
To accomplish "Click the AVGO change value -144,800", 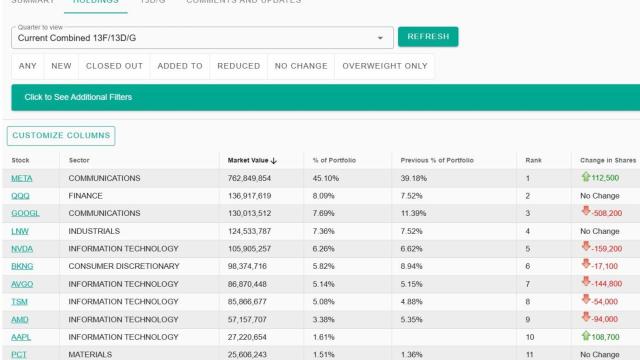I will [607, 284].
